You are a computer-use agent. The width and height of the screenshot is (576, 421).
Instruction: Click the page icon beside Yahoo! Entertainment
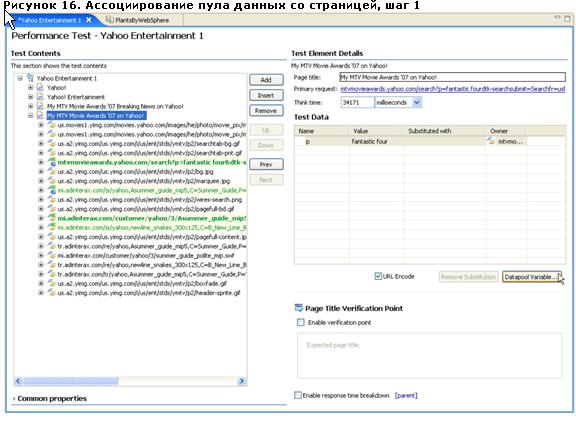pos(40,97)
